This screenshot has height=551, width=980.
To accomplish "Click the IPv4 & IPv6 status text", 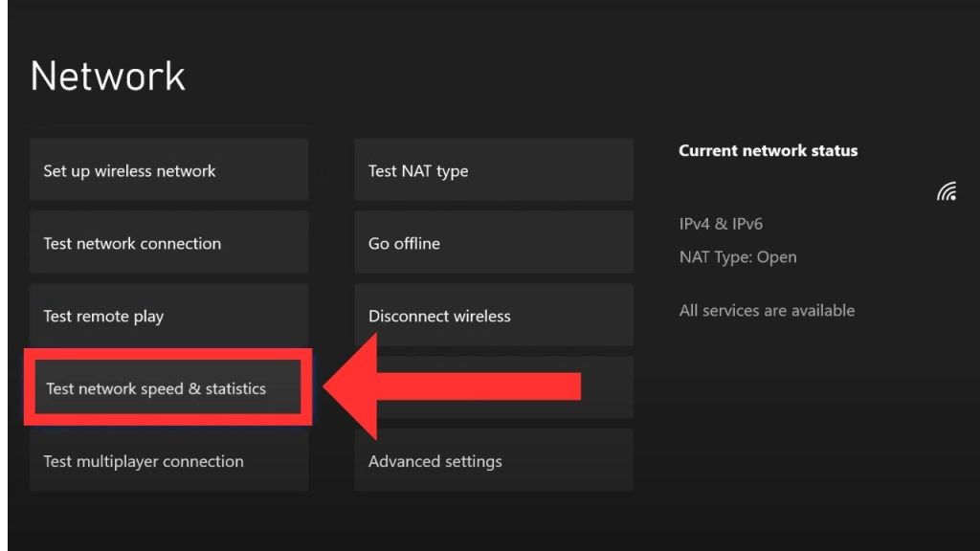I will (721, 224).
